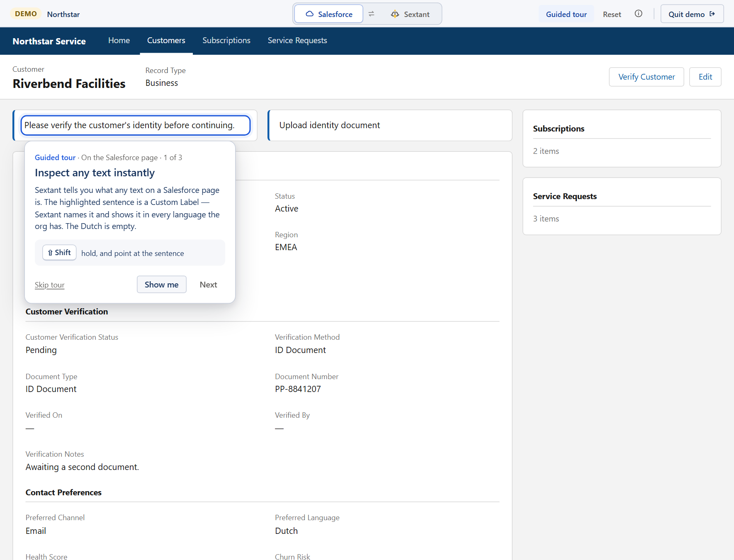The width and height of the screenshot is (734, 560).
Task: Click 'Awaiting a second document.' note
Action: click(82, 467)
